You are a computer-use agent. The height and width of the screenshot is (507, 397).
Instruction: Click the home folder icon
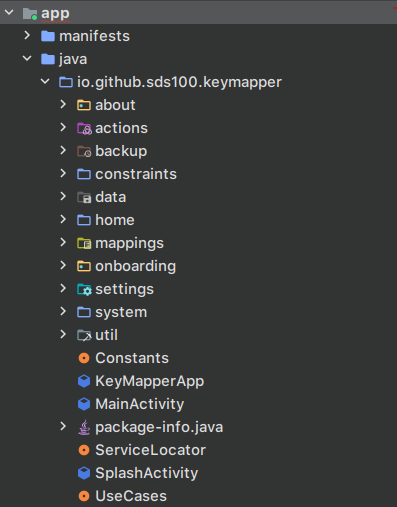pyautogui.click(x=84, y=220)
